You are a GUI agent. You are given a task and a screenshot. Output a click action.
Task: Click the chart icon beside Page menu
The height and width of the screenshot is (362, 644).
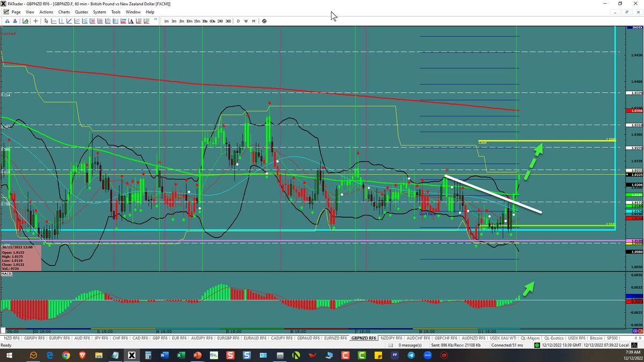click(5, 11)
